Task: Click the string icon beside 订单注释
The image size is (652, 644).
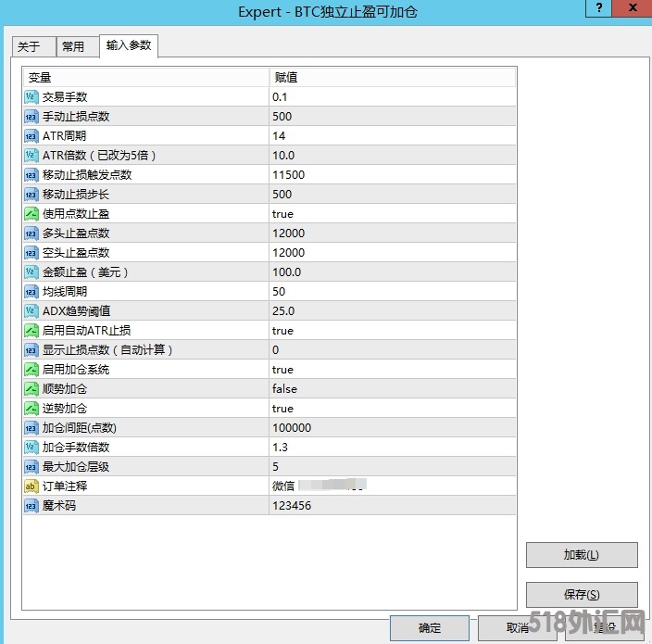Action: 31,486
